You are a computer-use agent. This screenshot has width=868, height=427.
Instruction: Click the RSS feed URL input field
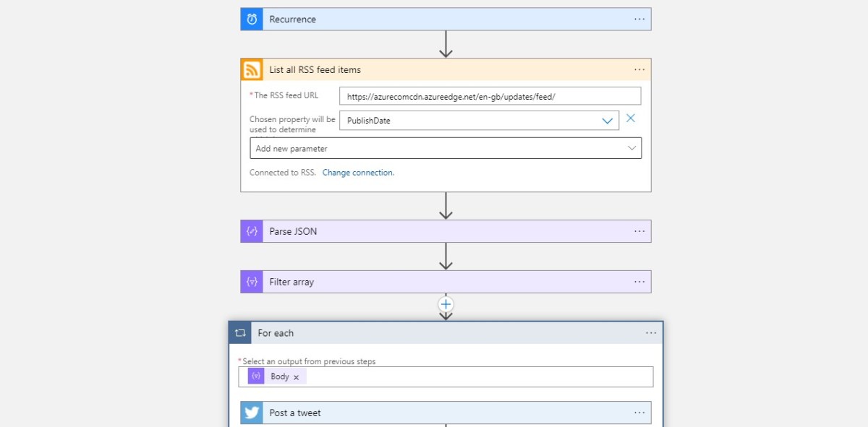pos(490,95)
